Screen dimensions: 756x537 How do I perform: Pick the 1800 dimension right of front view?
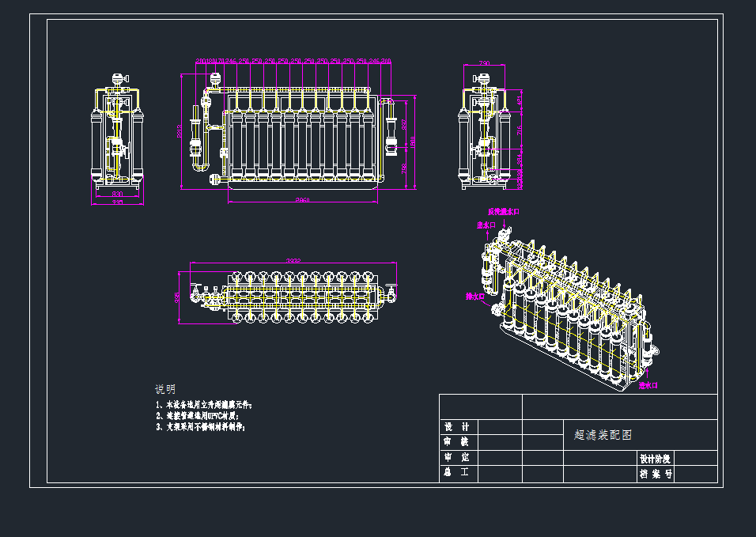pyautogui.click(x=412, y=142)
